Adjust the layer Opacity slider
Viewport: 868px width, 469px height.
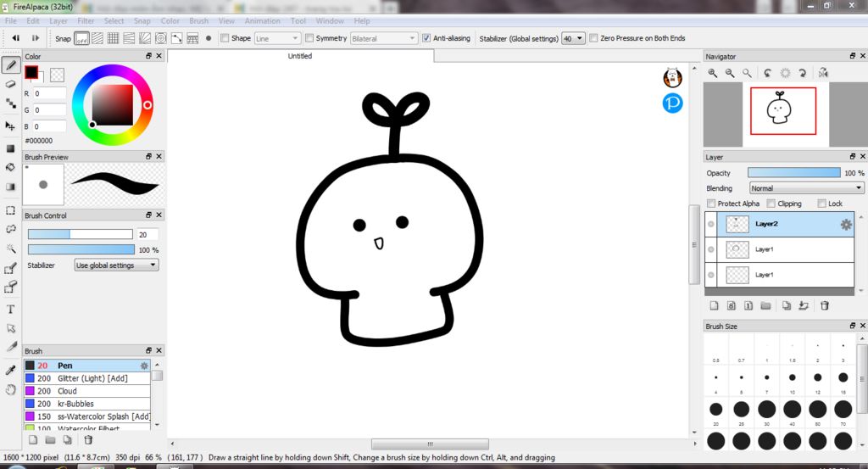793,173
